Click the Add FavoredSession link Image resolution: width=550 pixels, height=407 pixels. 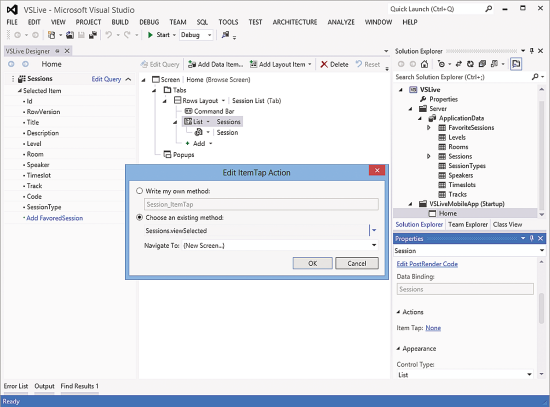(x=54, y=218)
